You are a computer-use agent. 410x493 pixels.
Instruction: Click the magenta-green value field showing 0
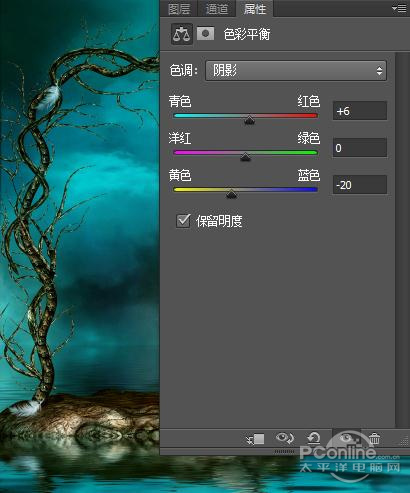(360, 148)
